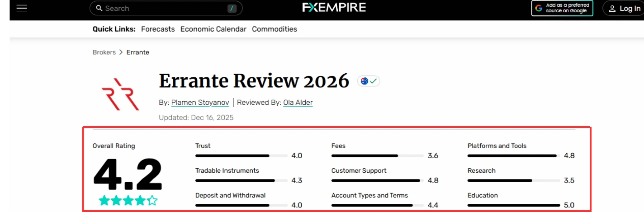
Task: Click the slash shortcut badge in search
Action: click(x=232, y=9)
